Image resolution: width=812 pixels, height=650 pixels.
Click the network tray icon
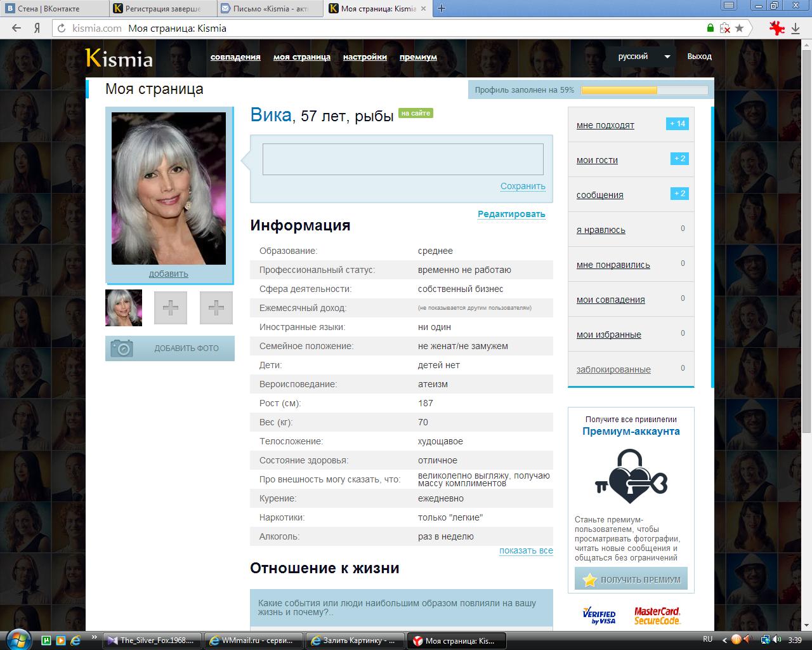(766, 639)
